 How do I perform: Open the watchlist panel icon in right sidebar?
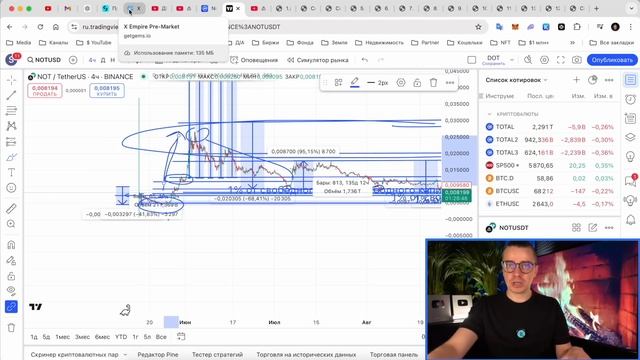coord(630,80)
